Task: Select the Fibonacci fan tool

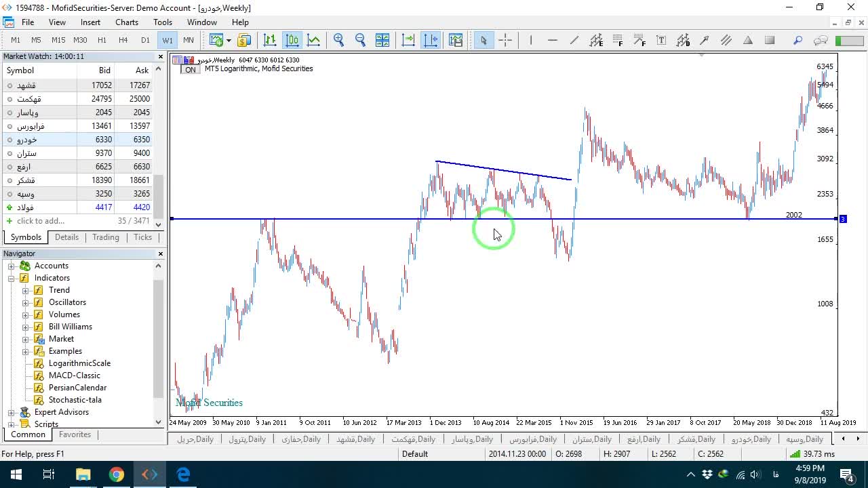Action: [x=639, y=40]
